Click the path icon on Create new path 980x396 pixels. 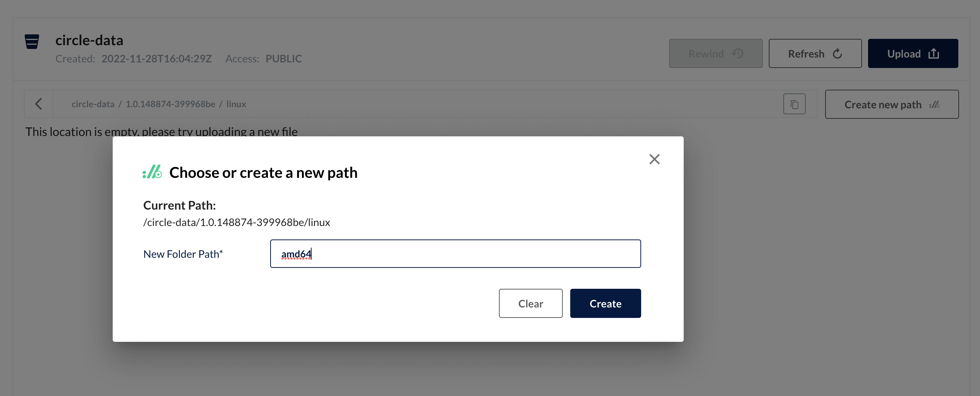(x=934, y=105)
